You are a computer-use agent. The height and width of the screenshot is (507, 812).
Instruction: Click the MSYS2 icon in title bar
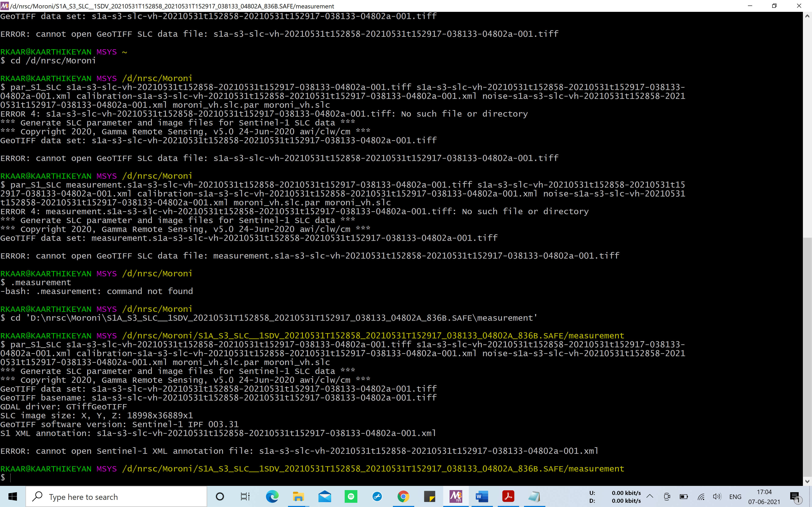(x=5, y=6)
